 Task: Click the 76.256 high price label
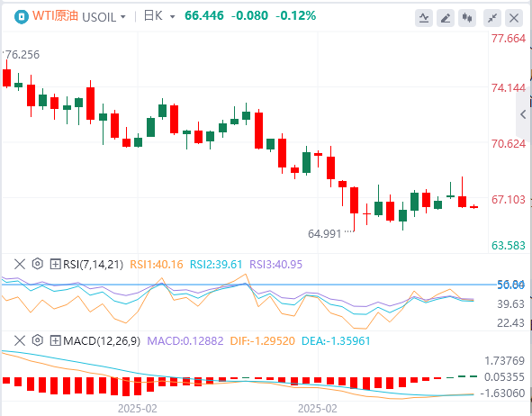pyautogui.click(x=22, y=55)
